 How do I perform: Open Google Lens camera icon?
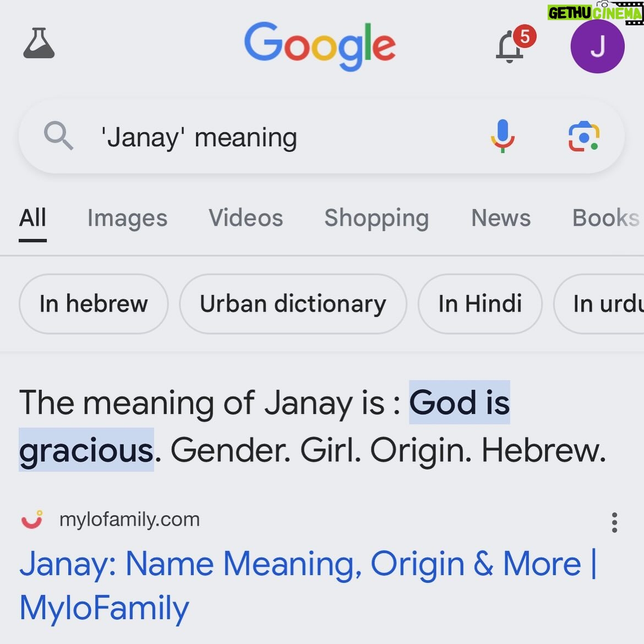583,137
